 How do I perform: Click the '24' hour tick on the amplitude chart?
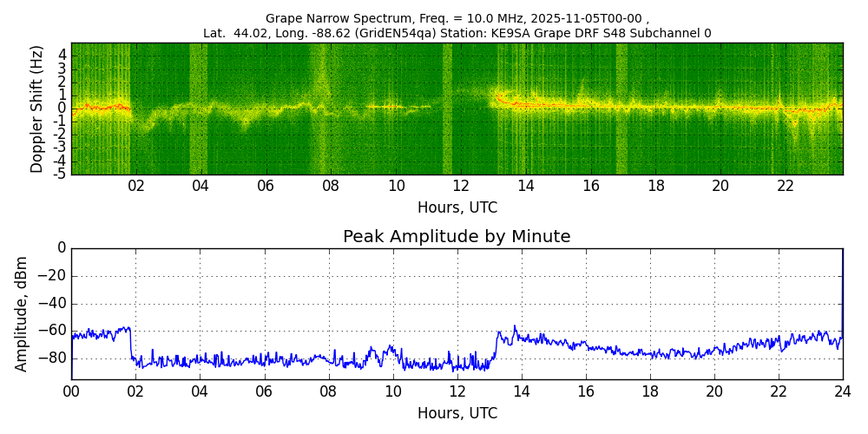point(842,391)
